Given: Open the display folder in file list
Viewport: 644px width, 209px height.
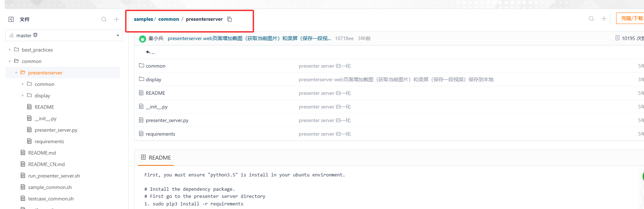Looking at the screenshot, I should (153, 79).
